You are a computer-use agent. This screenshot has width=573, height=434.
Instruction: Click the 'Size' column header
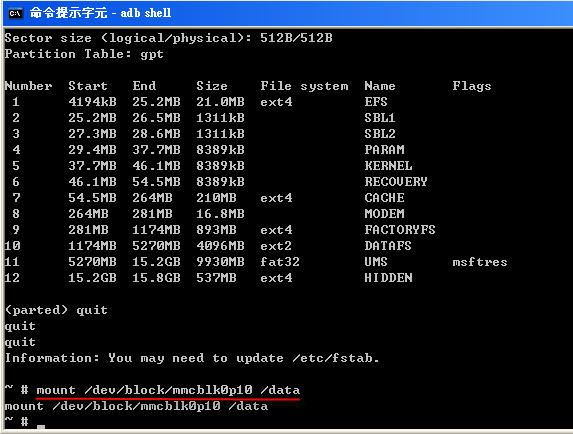pos(212,86)
